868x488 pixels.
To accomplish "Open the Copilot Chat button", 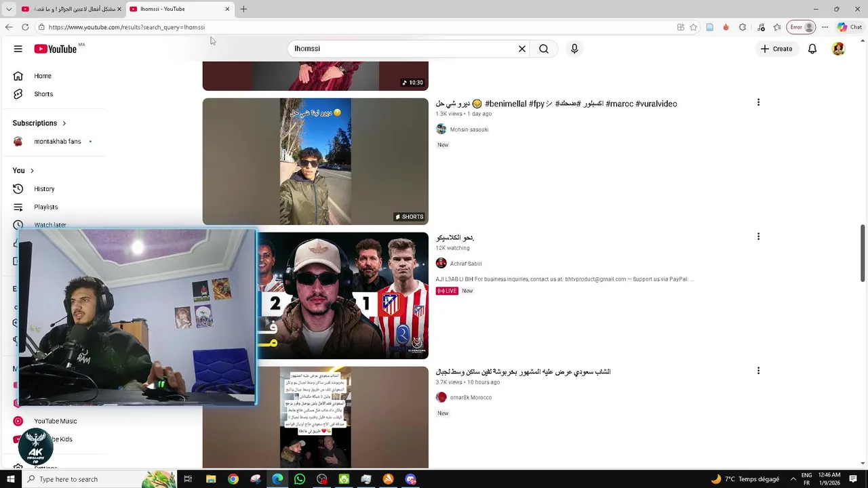I will tap(850, 27).
